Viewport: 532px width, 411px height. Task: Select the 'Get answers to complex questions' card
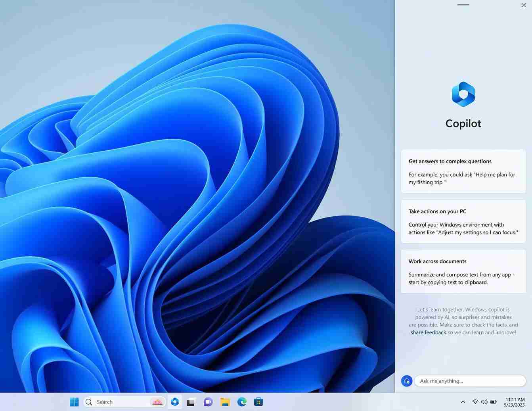[x=463, y=171]
